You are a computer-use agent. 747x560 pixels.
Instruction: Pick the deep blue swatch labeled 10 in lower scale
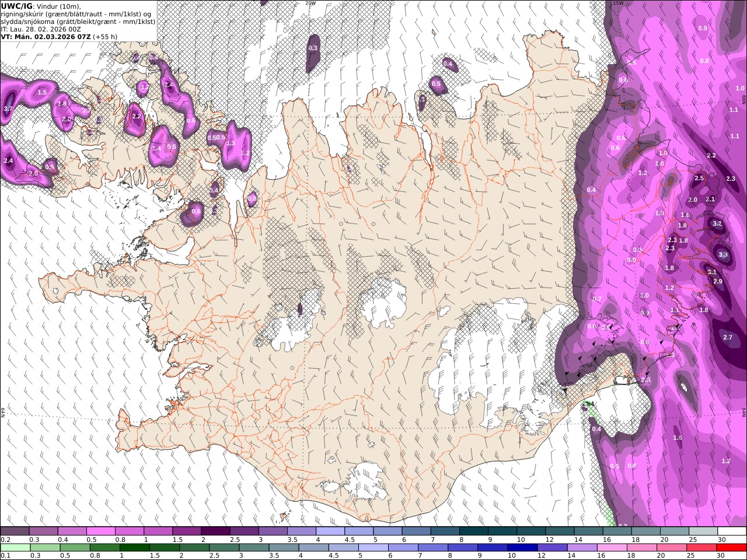[522, 547]
